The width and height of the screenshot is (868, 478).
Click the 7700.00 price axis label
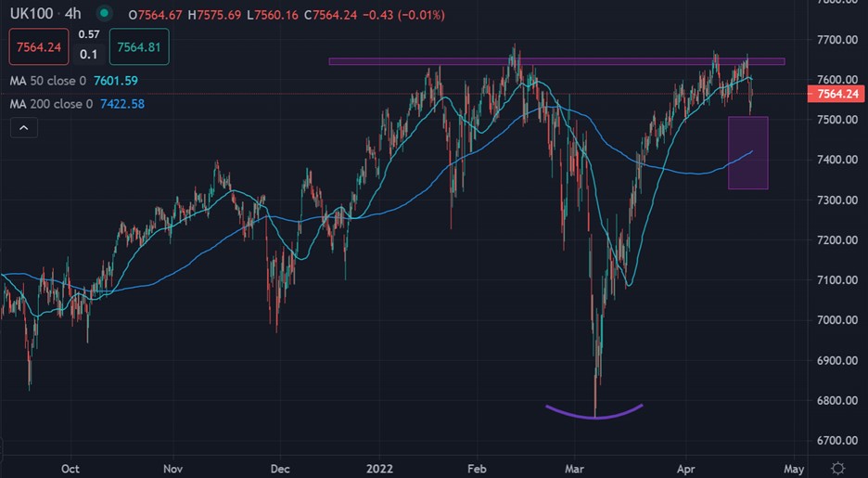pos(837,40)
